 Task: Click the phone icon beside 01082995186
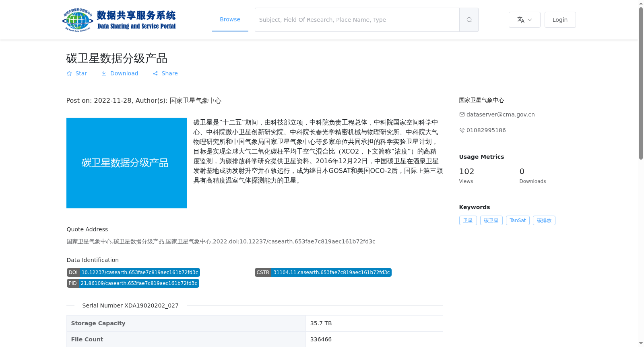pos(462,130)
